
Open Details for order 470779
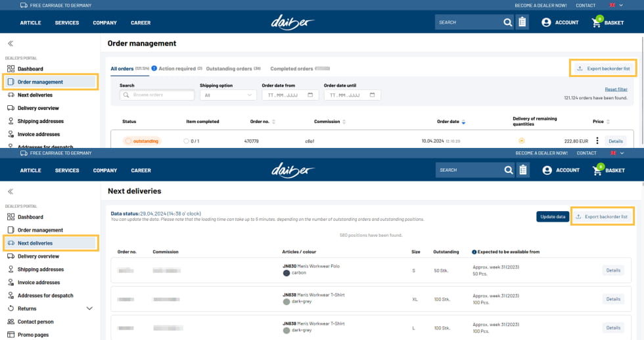click(x=616, y=141)
